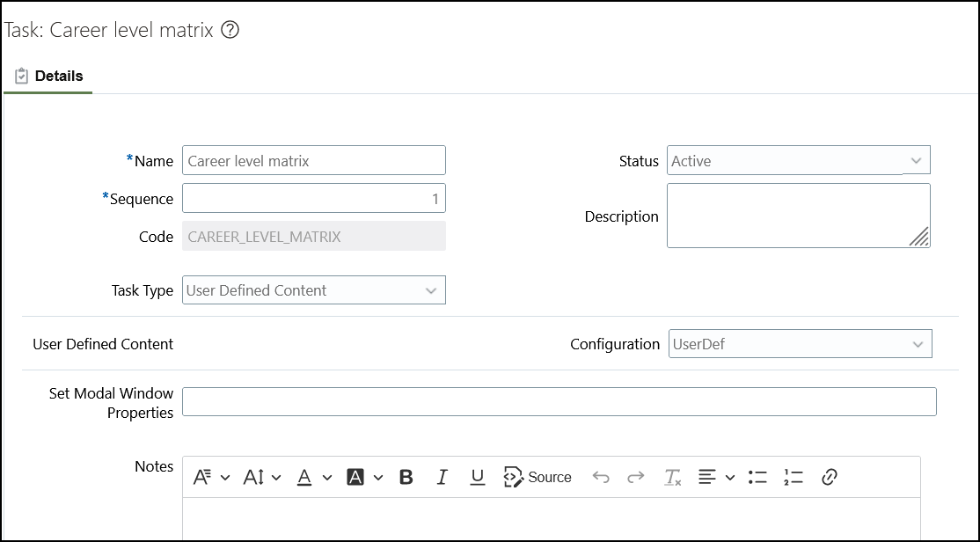
Task: Insert a bulleted list in Notes
Action: tap(757, 477)
